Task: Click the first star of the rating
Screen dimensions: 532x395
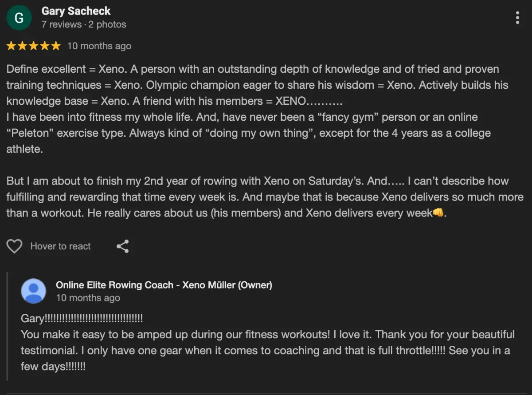Action: (12, 46)
